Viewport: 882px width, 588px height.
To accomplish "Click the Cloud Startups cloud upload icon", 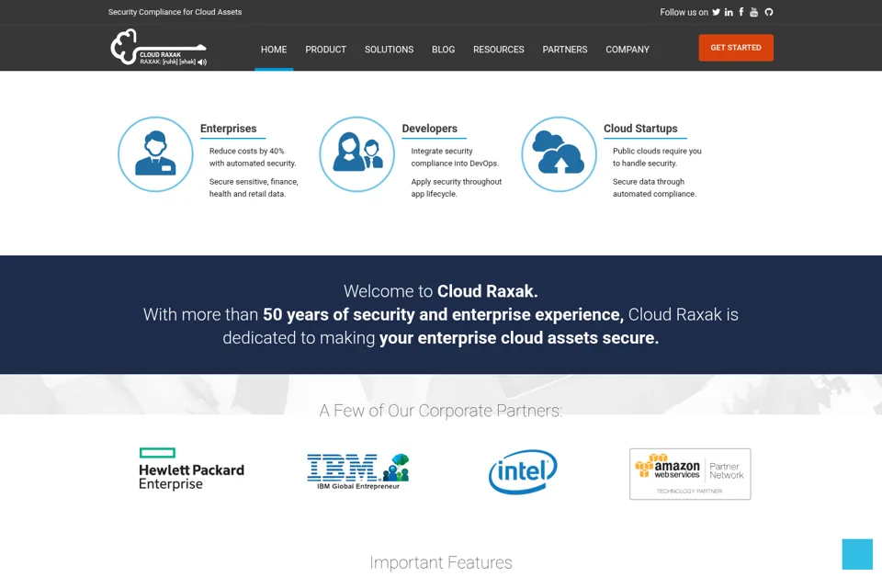I will pos(560,154).
